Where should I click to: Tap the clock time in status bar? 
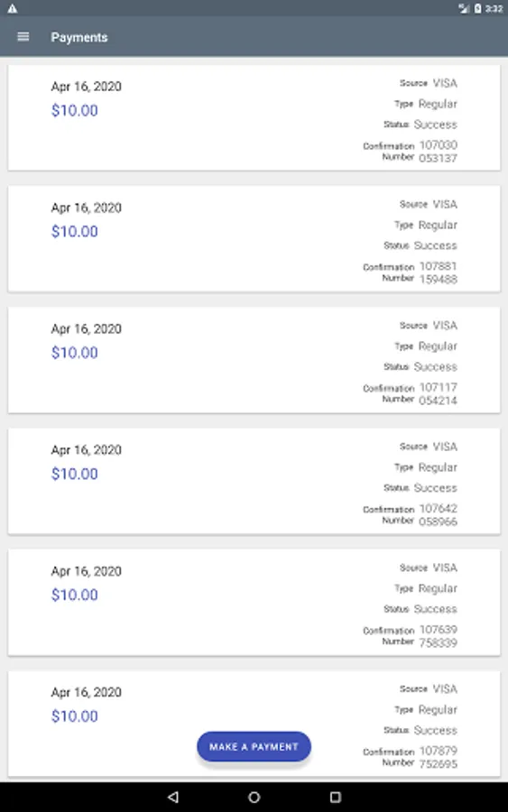494,8
